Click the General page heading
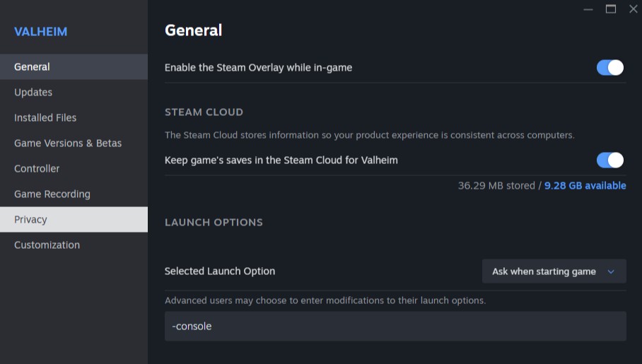The width and height of the screenshot is (642, 364). pos(193,30)
